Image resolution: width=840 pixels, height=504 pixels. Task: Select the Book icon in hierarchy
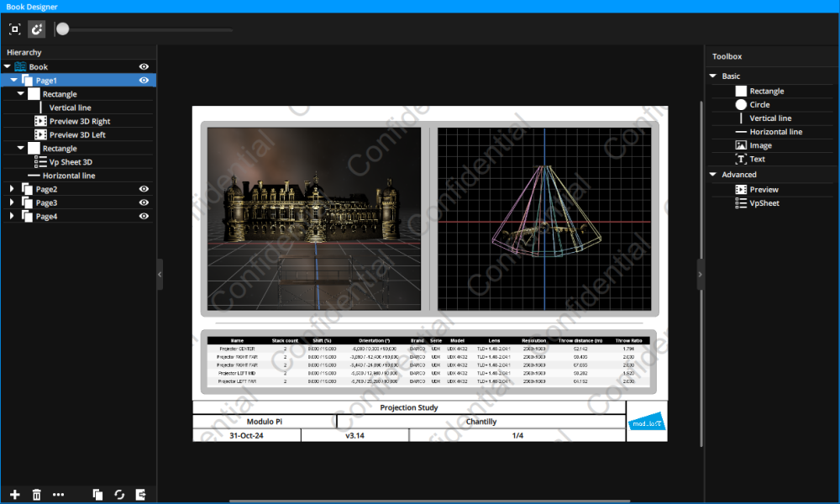tap(20, 66)
